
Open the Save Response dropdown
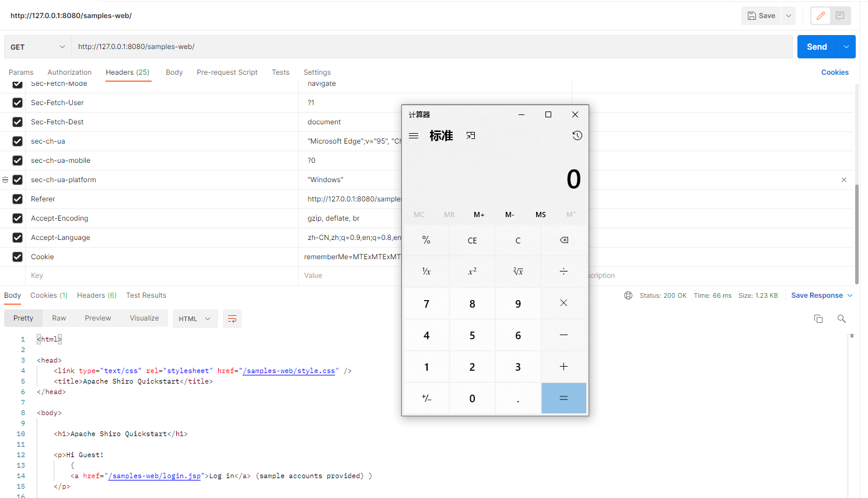822,295
